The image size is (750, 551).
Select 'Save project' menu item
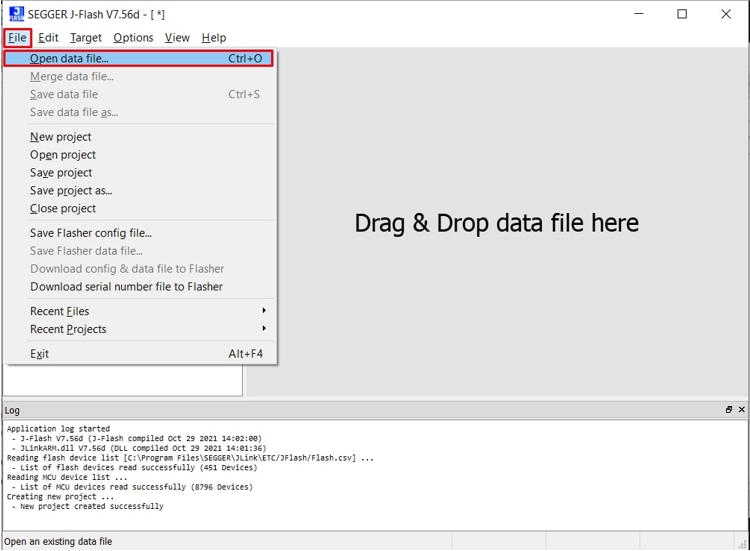(x=61, y=173)
